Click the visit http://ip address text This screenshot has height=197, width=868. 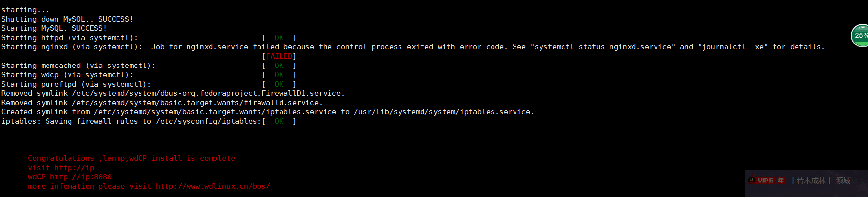pyautogui.click(x=61, y=168)
